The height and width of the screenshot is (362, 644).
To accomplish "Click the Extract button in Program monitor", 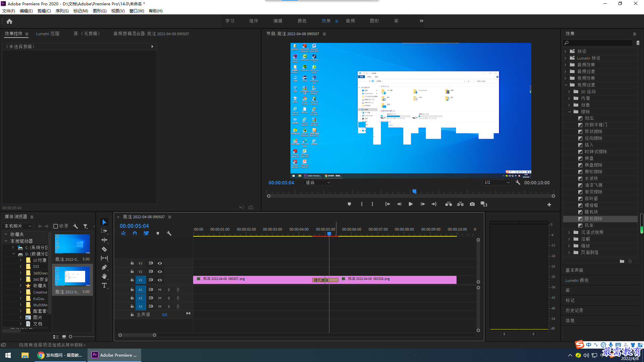I will tap(460, 204).
